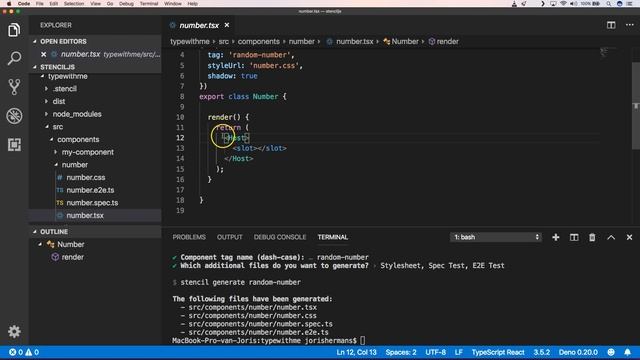The image size is (640, 360).
Task: Switch to the Output panel tab
Action: (229, 237)
